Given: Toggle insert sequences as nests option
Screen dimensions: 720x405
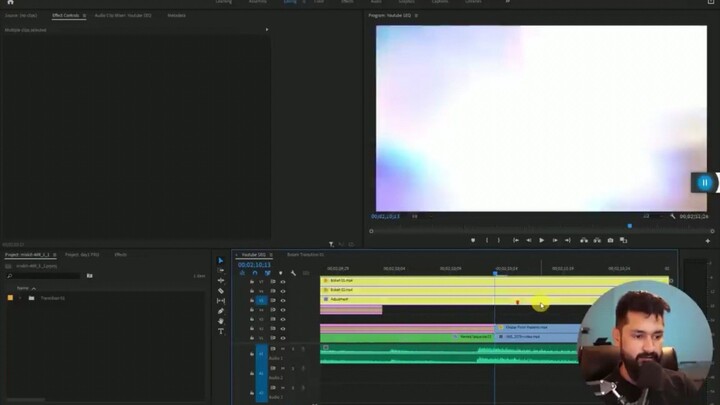Looking at the screenshot, I should pyautogui.click(x=242, y=273).
